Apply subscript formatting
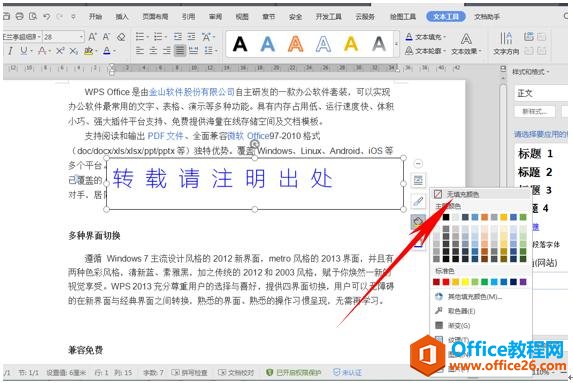This screenshot has width=573, height=383. 73,51
